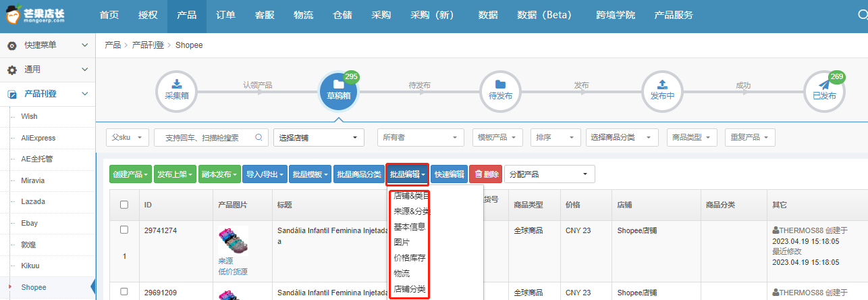Open Lazada in the sidebar
This screenshot has height=300, width=868.
click(34, 202)
